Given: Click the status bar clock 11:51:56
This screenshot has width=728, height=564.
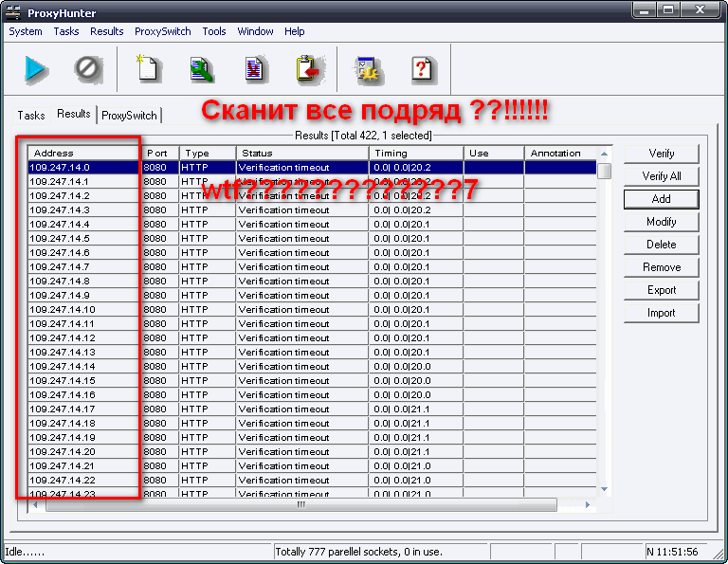Looking at the screenshot, I should click(672, 552).
